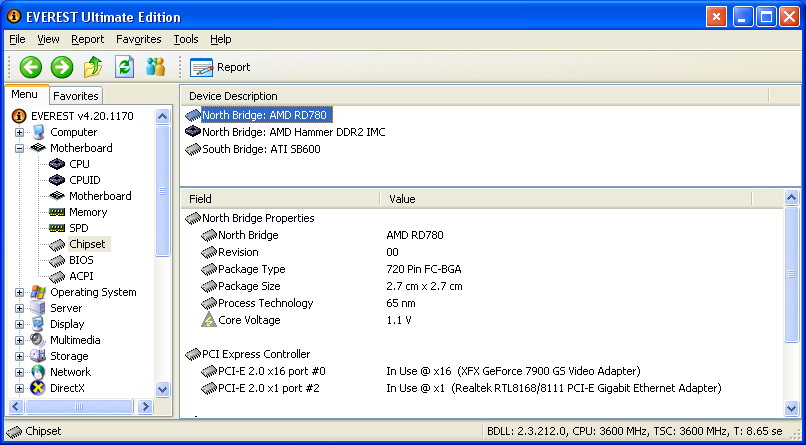Viewport: 806px width, 445px height.
Task: Click the South Bridge ATI SB600 icon
Action: coord(193,150)
